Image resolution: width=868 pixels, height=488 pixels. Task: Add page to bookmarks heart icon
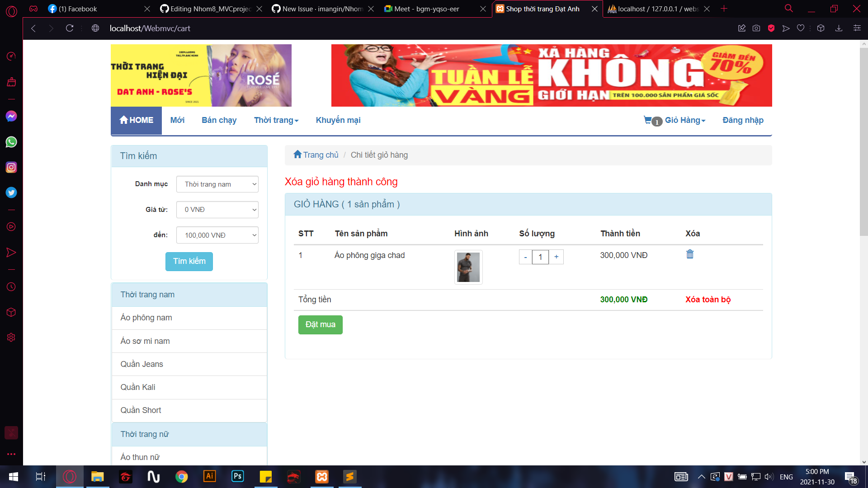tap(801, 28)
